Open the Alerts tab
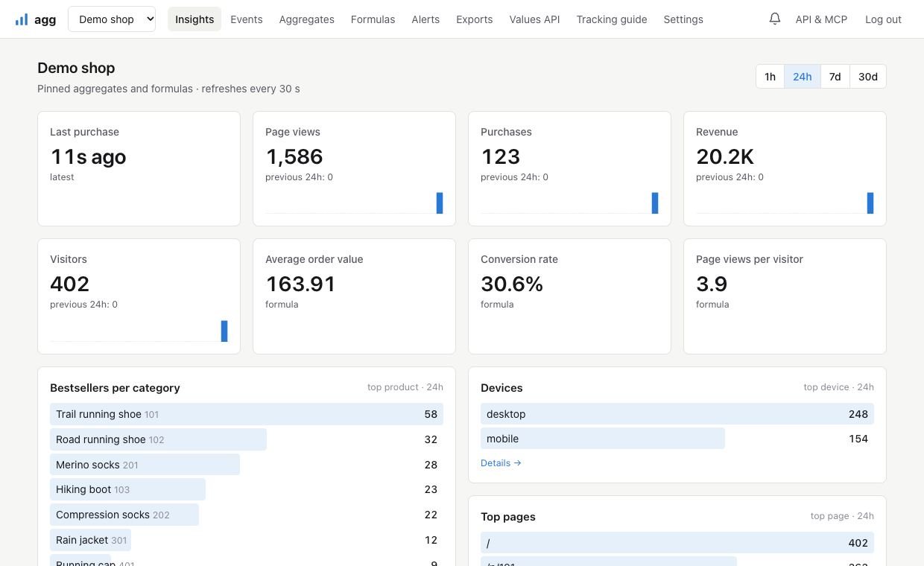The height and width of the screenshot is (566, 924). point(425,19)
